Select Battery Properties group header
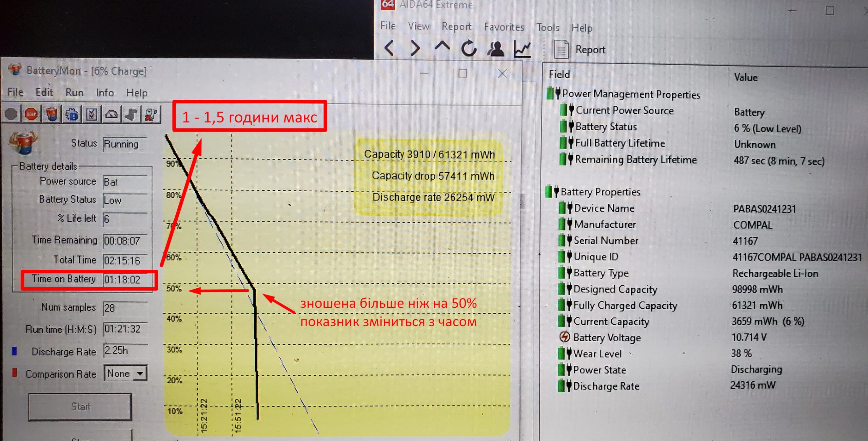This screenshot has width=868, height=441. [600, 192]
